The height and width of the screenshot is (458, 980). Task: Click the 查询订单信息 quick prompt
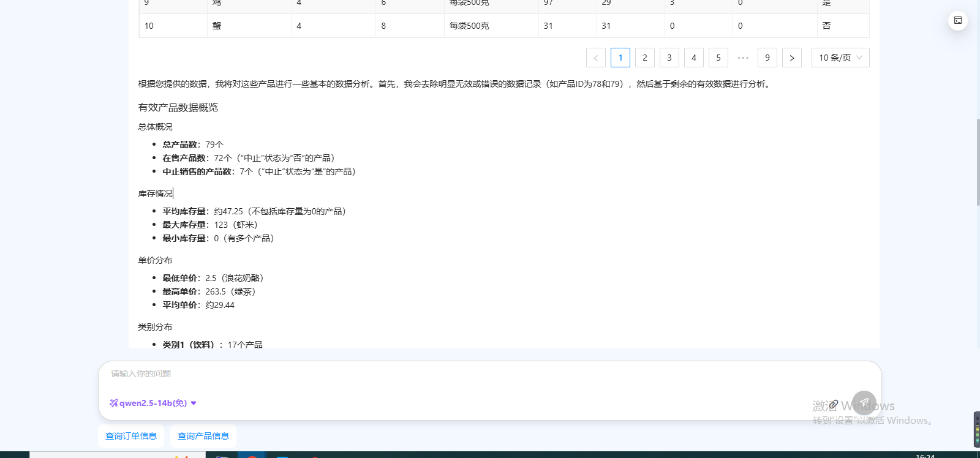[131, 436]
